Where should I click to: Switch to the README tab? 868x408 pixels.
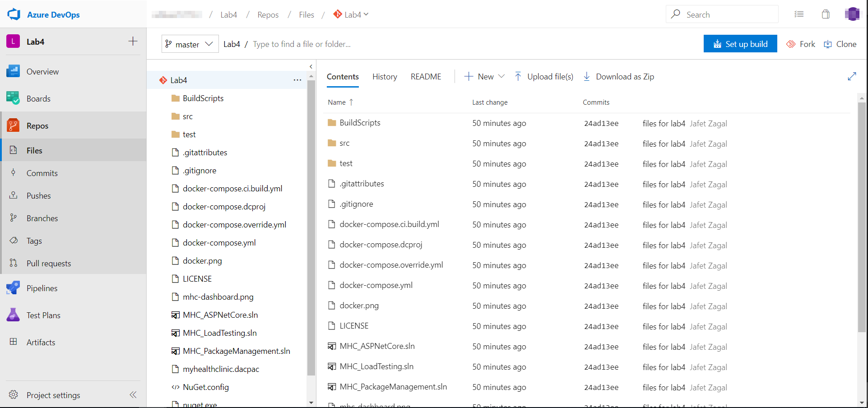point(426,77)
